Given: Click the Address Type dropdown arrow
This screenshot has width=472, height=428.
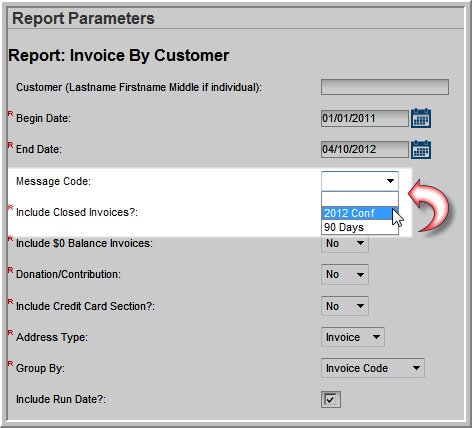Looking at the screenshot, I should (376, 337).
